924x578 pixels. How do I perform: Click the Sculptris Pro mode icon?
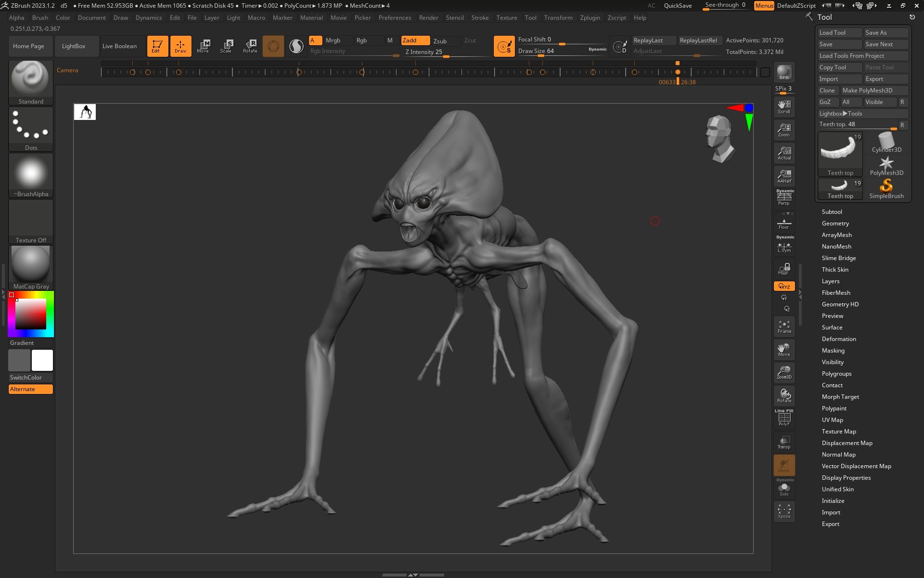[296, 46]
